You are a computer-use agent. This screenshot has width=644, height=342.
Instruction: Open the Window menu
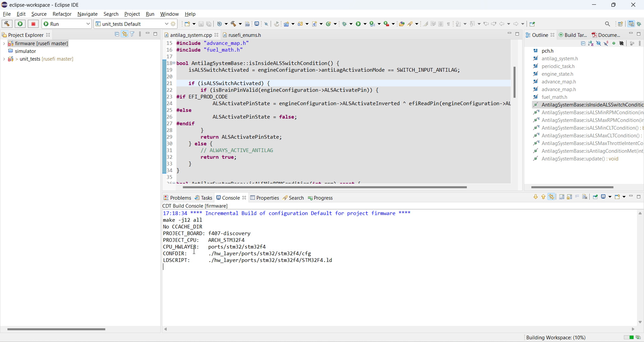tap(169, 14)
